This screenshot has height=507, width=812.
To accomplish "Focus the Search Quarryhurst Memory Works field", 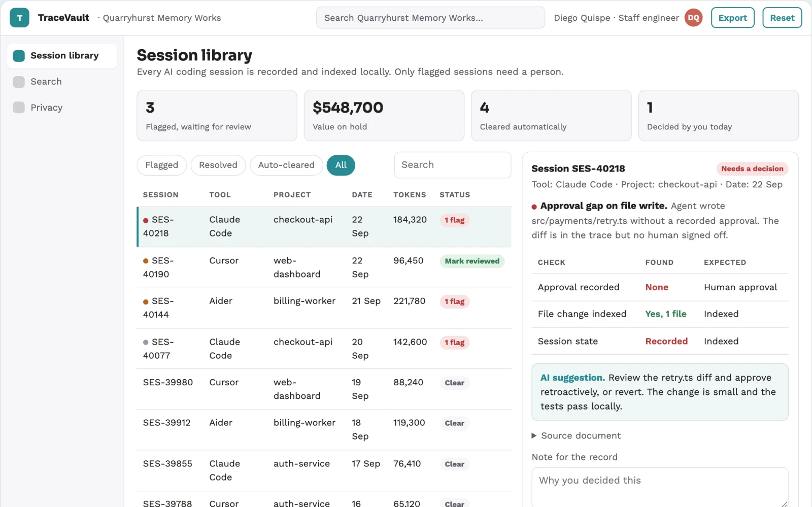I will point(430,18).
